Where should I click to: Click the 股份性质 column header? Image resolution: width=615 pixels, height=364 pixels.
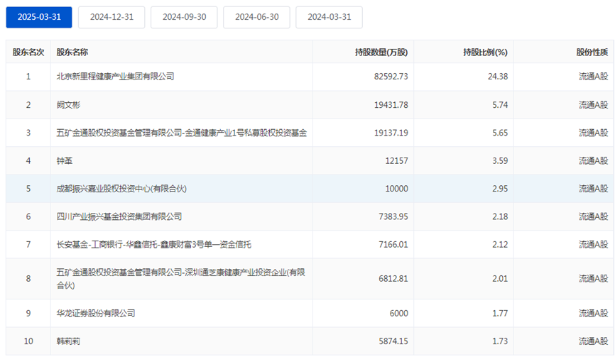pos(592,52)
